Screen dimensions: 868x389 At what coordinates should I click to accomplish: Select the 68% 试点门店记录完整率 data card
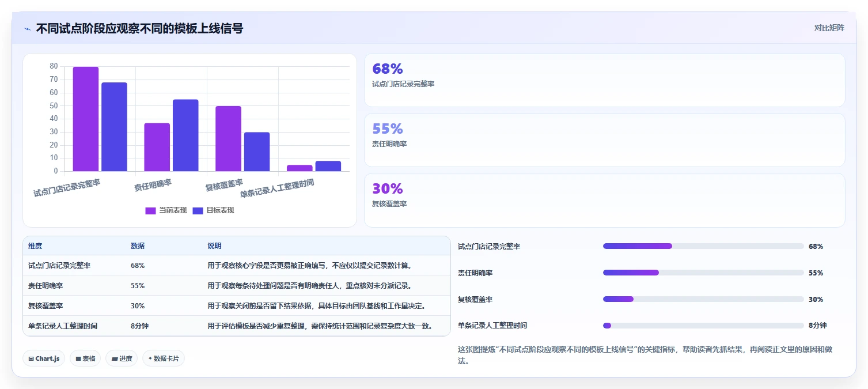604,80
